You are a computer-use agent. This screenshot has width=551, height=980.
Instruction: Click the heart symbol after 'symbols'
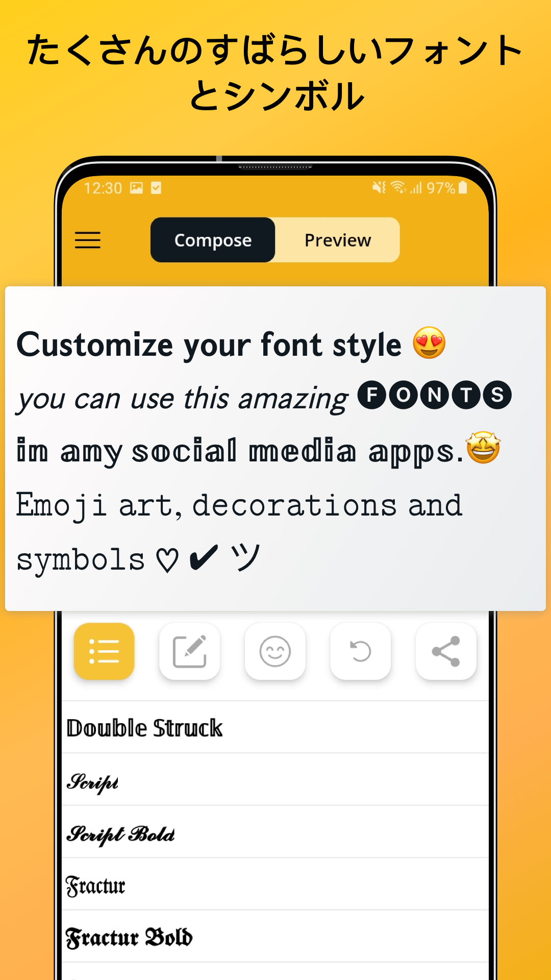coord(167,560)
